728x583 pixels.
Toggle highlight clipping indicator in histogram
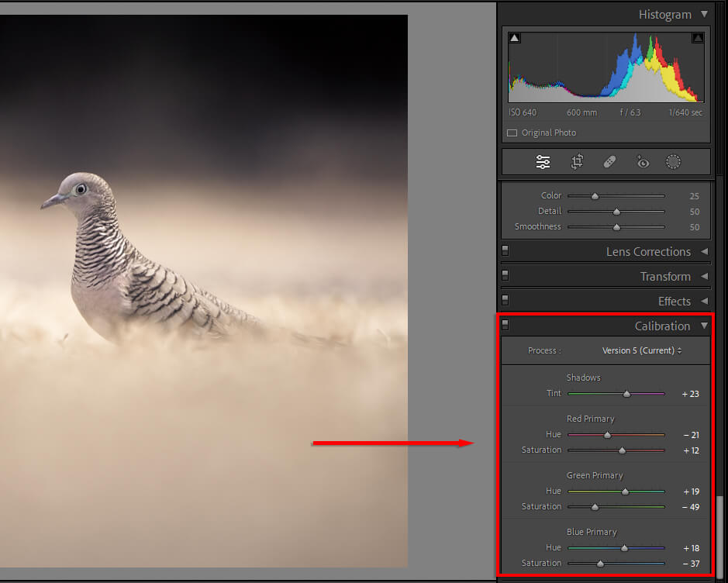[x=697, y=38]
